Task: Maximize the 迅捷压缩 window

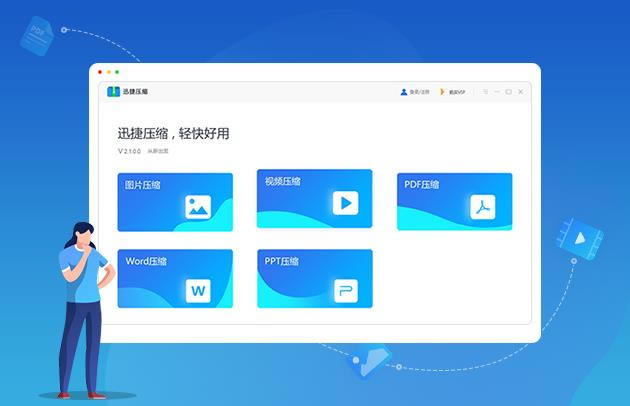Action: (508, 92)
